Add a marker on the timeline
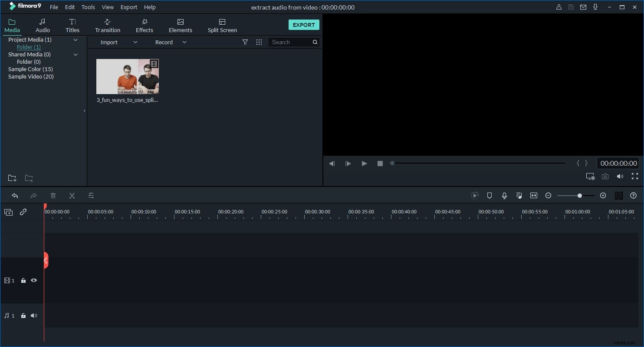This screenshot has height=347, width=644. 490,195
